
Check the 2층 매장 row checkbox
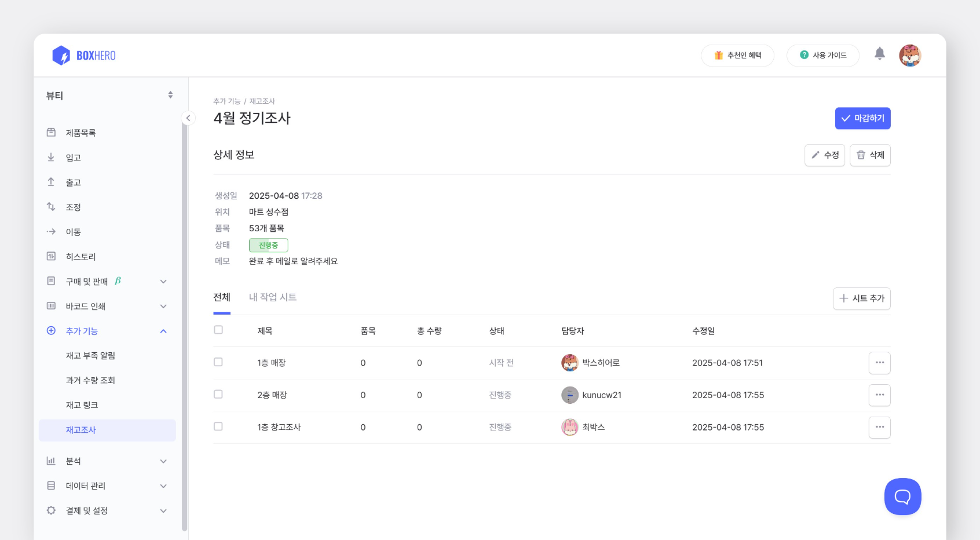tap(218, 395)
